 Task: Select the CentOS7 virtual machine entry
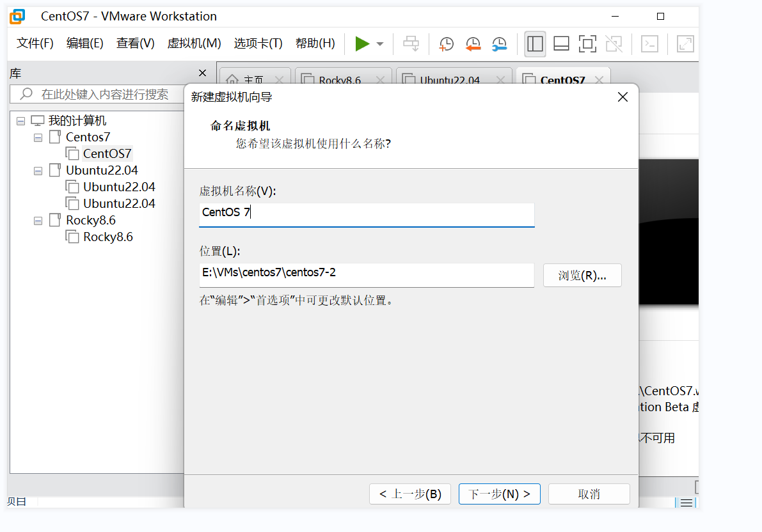click(x=107, y=153)
